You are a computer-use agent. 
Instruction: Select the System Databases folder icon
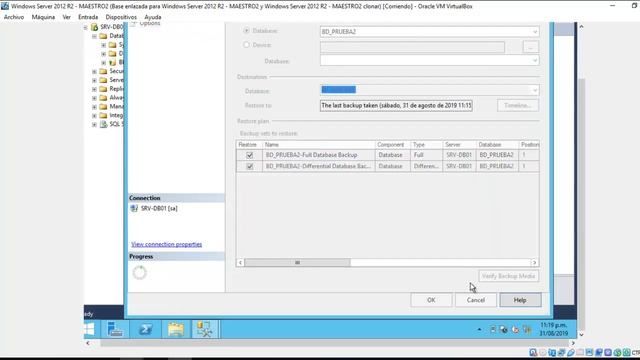[112, 45]
